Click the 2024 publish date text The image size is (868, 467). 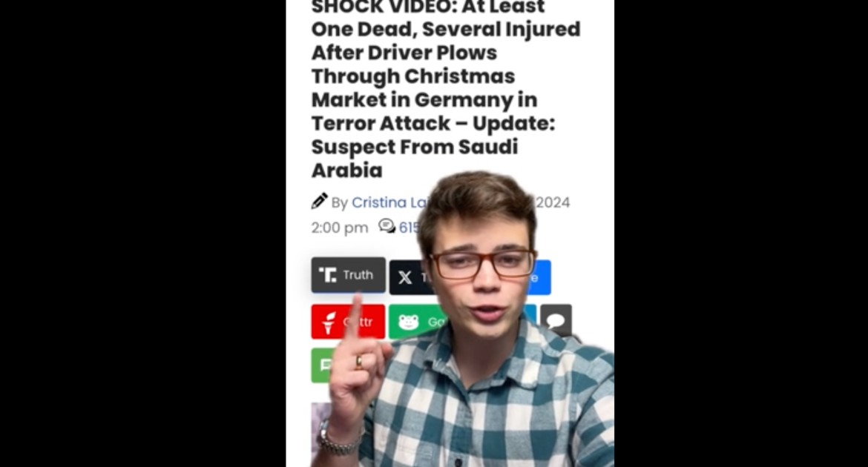pyautogui.click(x=553, y=202)
